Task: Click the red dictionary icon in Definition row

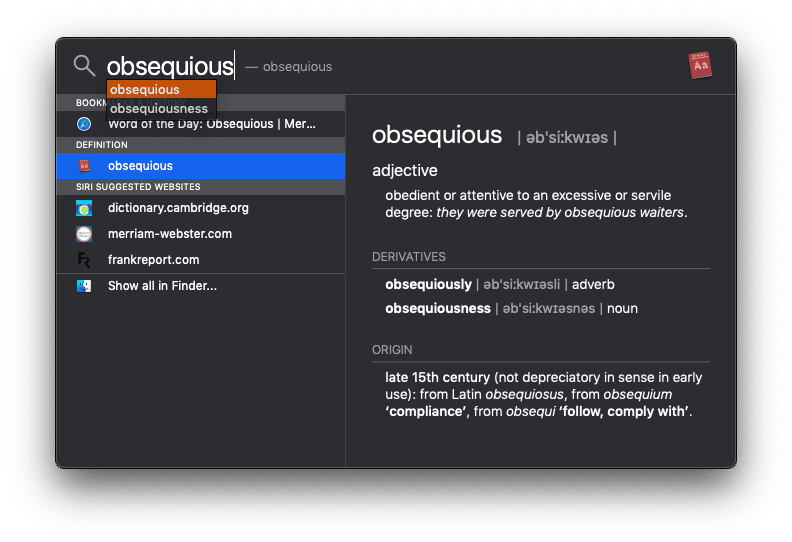Action: tap(84, 166)
